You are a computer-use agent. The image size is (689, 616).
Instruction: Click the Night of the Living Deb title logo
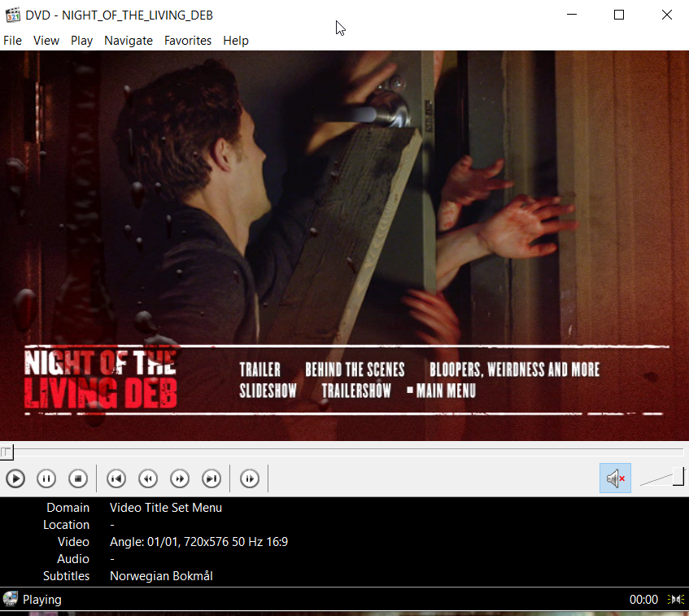(x=101, y=379)
